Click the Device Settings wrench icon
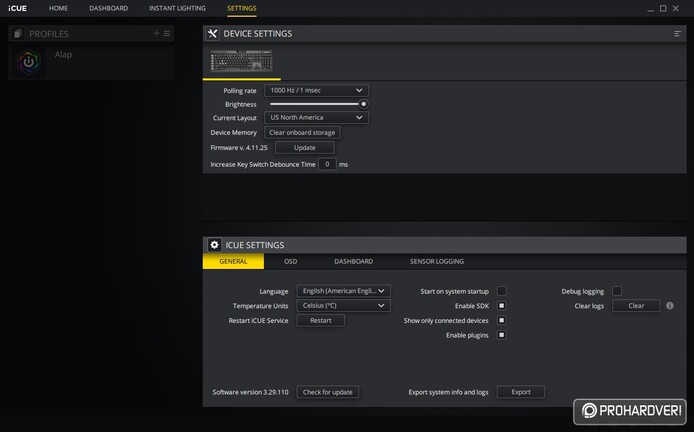 pyautogui.click(x=213, y=34)
